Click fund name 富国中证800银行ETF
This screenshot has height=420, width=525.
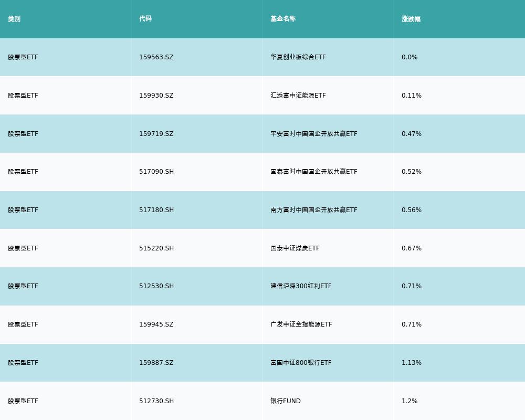[x=301, y=363]
